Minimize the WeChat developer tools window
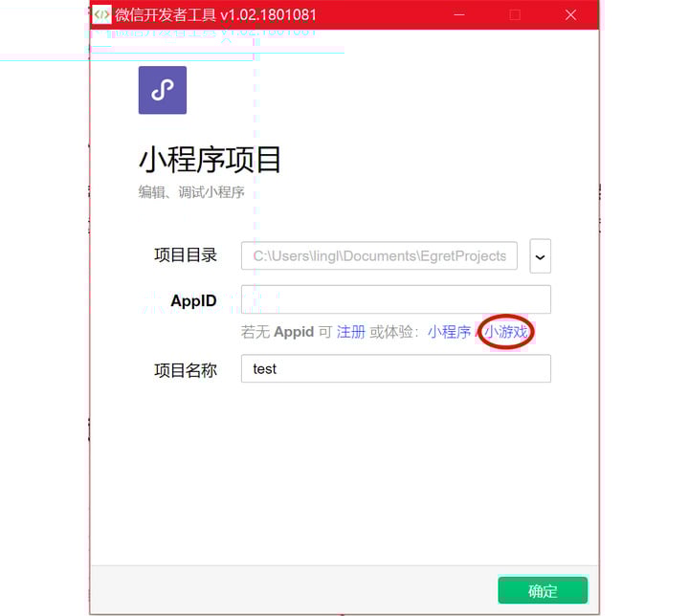The image size is (689, 616). (x=459, y=15)
